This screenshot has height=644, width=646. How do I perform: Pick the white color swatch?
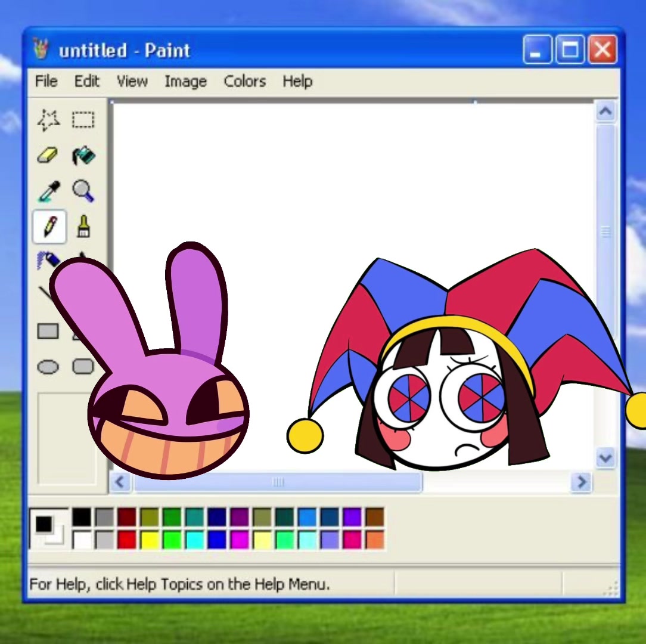82,540
